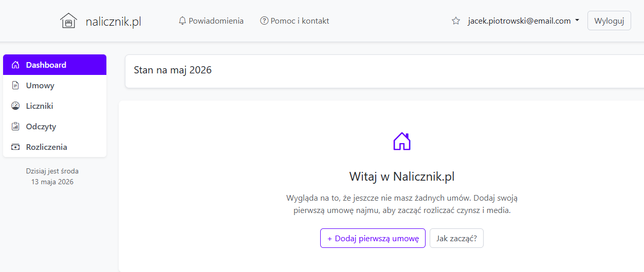644x272 pixels.
Task: Expand the jacek.piotrowski@email.com account dropdown
Action: pos(523,21)
